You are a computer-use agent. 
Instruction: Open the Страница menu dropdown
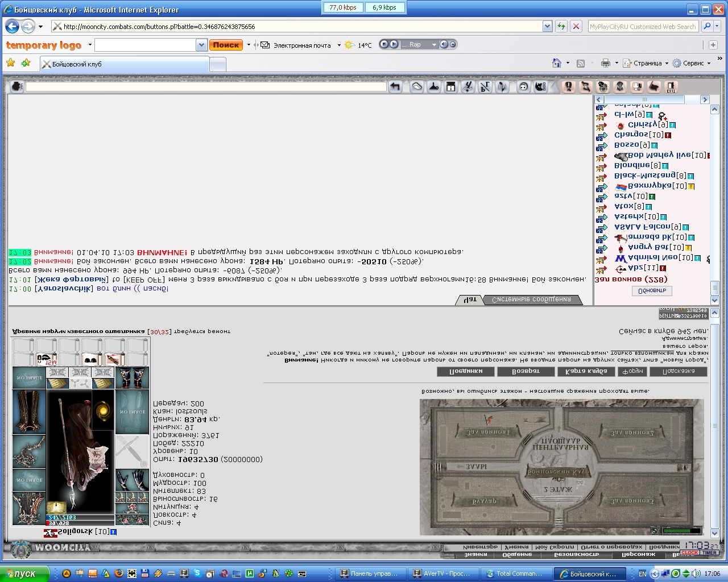pos(667,63)
